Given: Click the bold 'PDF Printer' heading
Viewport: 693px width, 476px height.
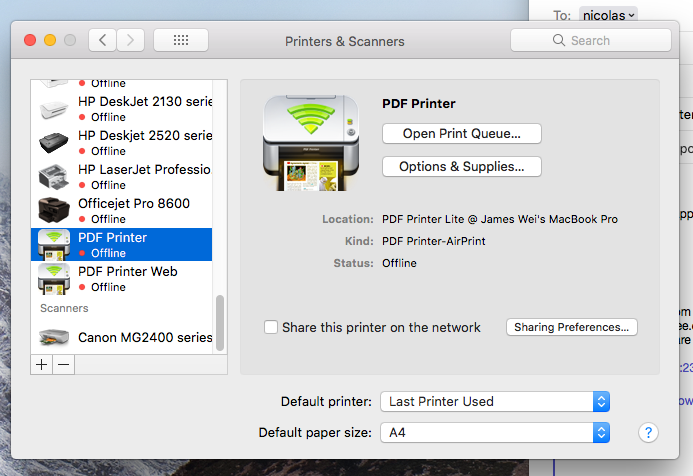Looking at the screenshot, I should click(419, 103).
